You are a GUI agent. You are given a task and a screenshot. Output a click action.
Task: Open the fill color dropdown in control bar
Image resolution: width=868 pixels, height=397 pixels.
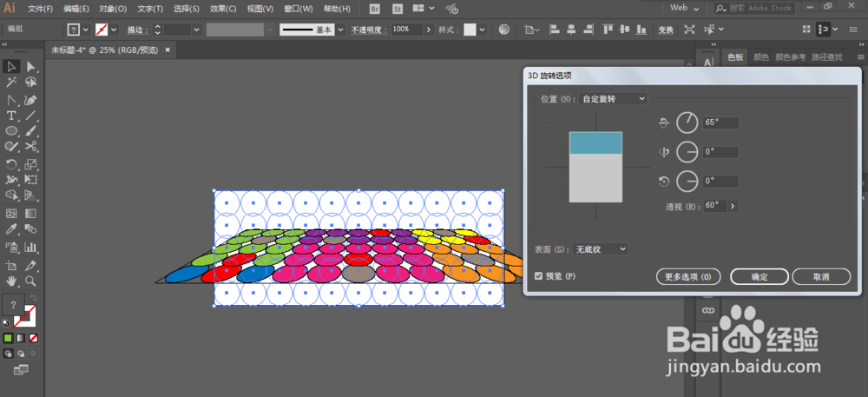(86, 30)
